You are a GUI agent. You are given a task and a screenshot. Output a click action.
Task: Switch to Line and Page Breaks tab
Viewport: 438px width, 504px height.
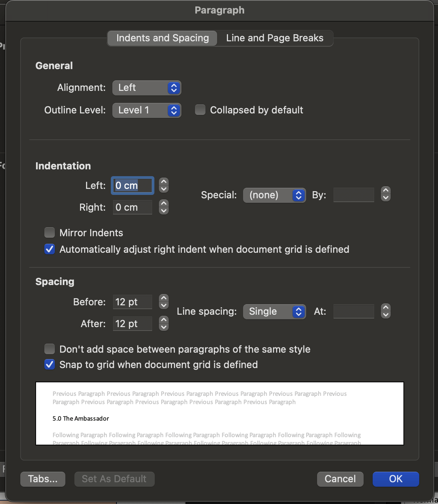coord(275,38)
